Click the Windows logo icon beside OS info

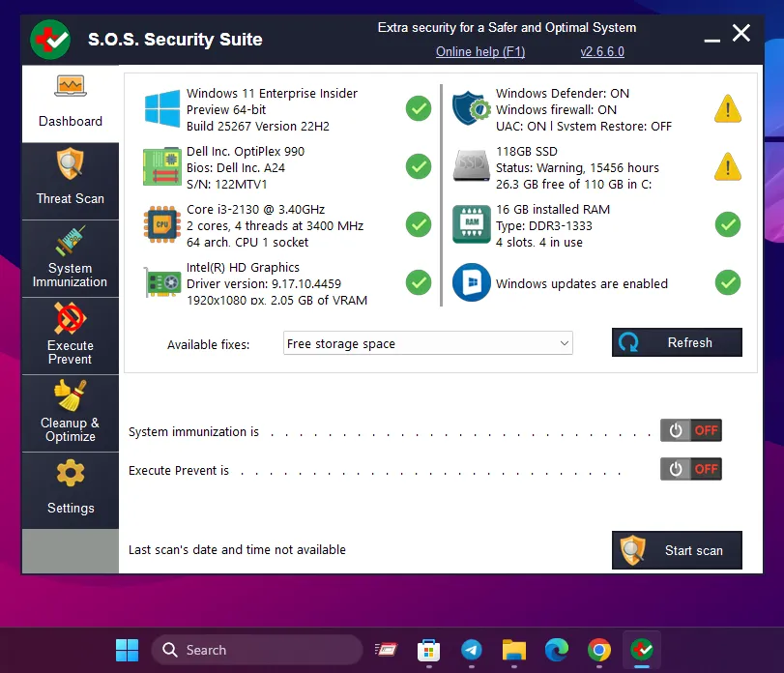pyautogui.click(x=162, y=108)
